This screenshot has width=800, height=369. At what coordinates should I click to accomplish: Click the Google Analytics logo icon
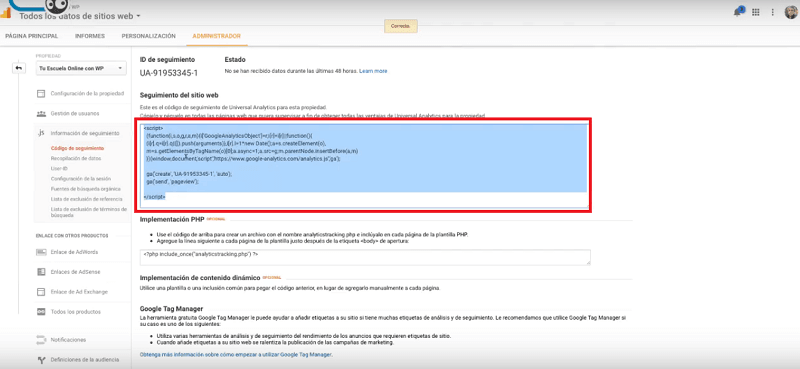(5, 13)
